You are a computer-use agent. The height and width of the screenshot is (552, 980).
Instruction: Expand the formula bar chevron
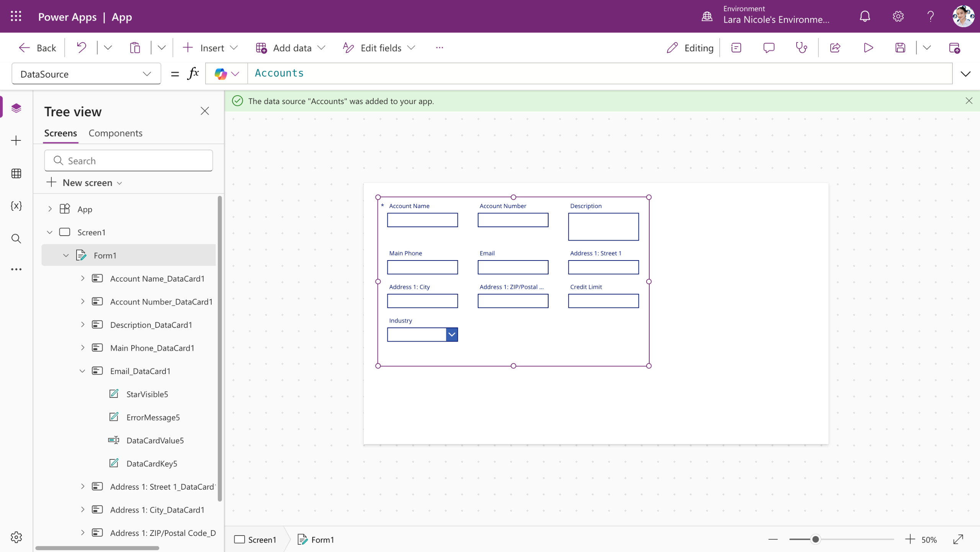(x=965, y=74)
